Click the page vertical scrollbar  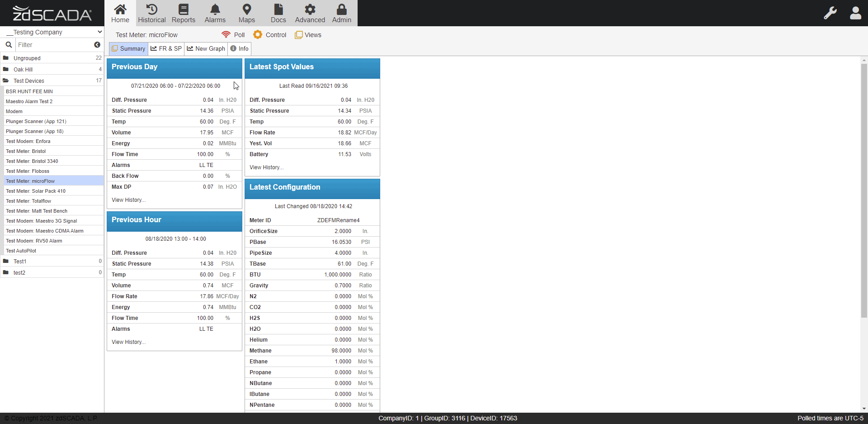tap(864, 190)
